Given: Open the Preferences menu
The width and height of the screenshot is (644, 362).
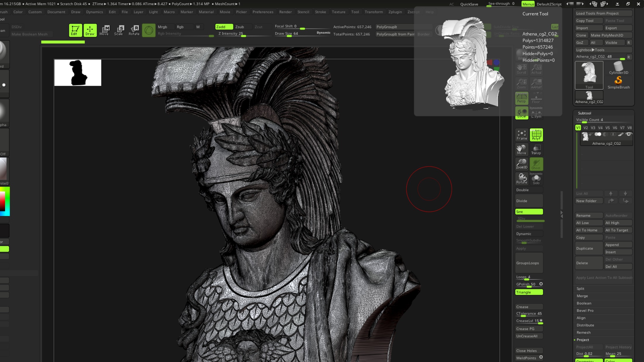Looking at the screenshot, I should (x=263, y=12).
